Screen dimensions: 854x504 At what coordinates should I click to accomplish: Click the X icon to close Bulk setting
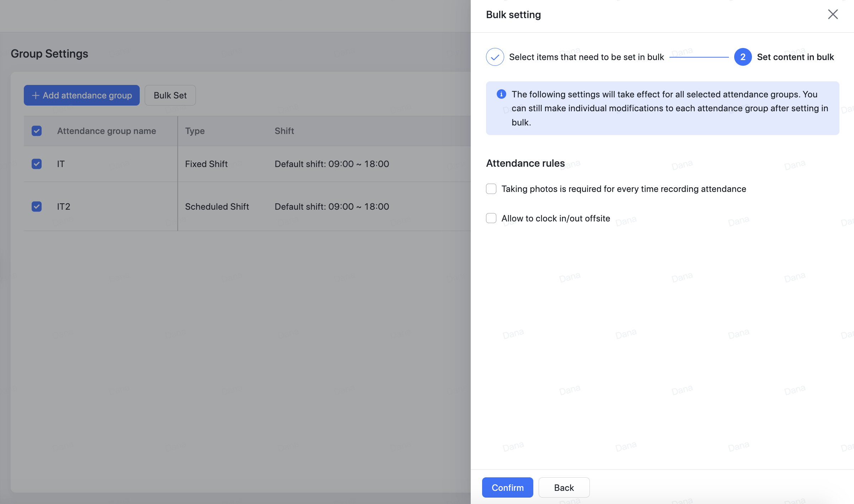click(833, 14)
